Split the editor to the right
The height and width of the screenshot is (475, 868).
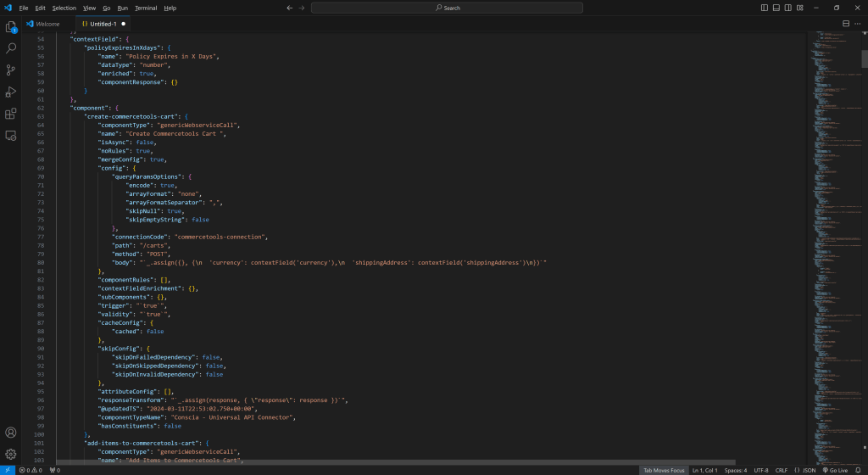coord(846,24)
